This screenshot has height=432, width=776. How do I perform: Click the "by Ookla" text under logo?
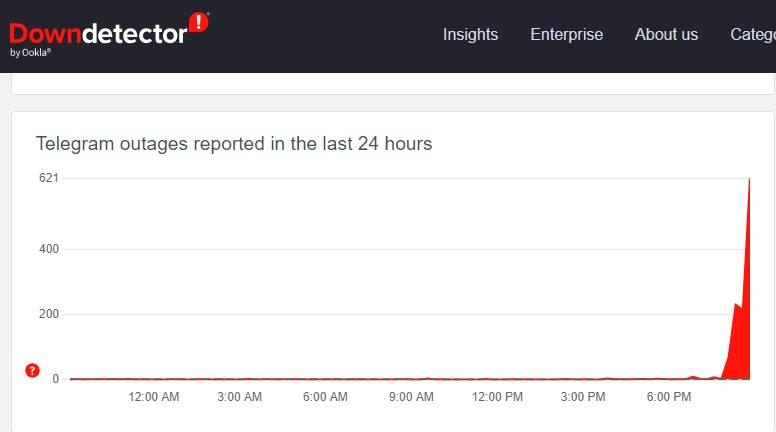(31, 53)
